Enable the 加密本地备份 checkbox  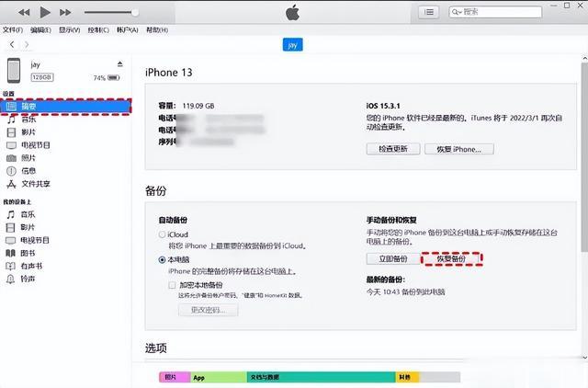coord(172,285)
